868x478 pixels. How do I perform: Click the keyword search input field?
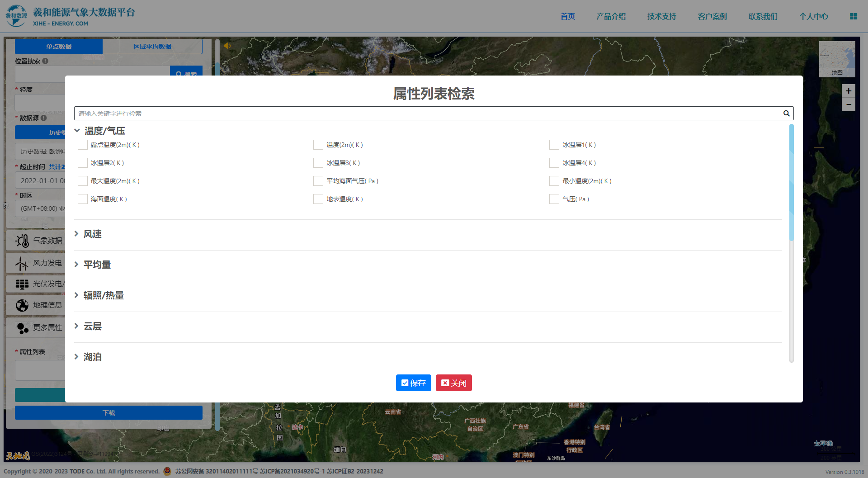(x=425, y=114)
